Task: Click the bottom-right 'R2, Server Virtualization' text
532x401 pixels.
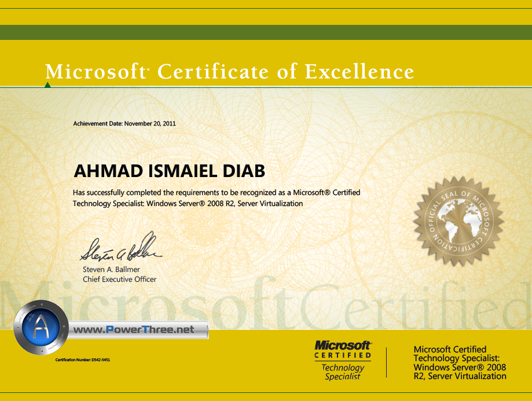Action: (460, 376)
